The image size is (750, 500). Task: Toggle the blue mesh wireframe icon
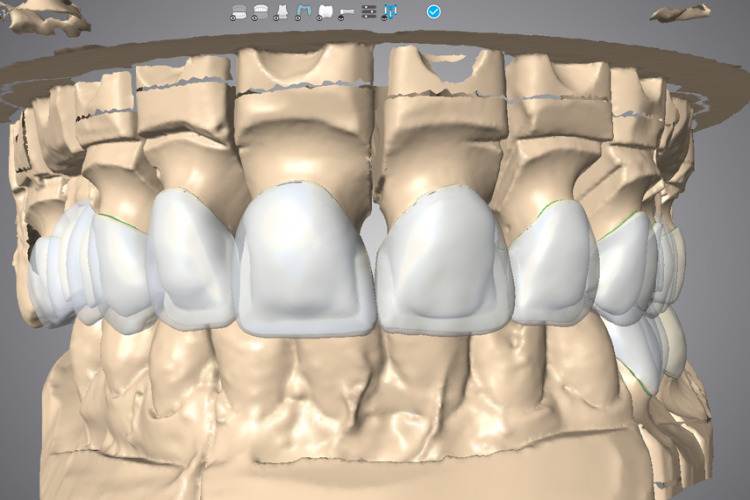tap(391, 12)
